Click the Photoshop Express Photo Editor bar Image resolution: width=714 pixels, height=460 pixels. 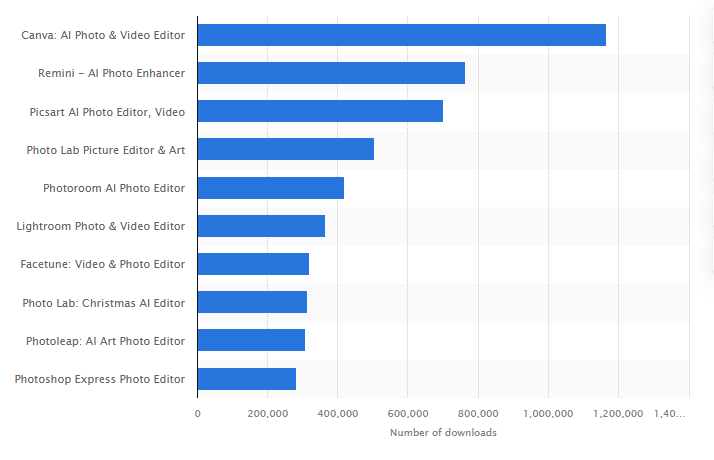click(246, 379)
